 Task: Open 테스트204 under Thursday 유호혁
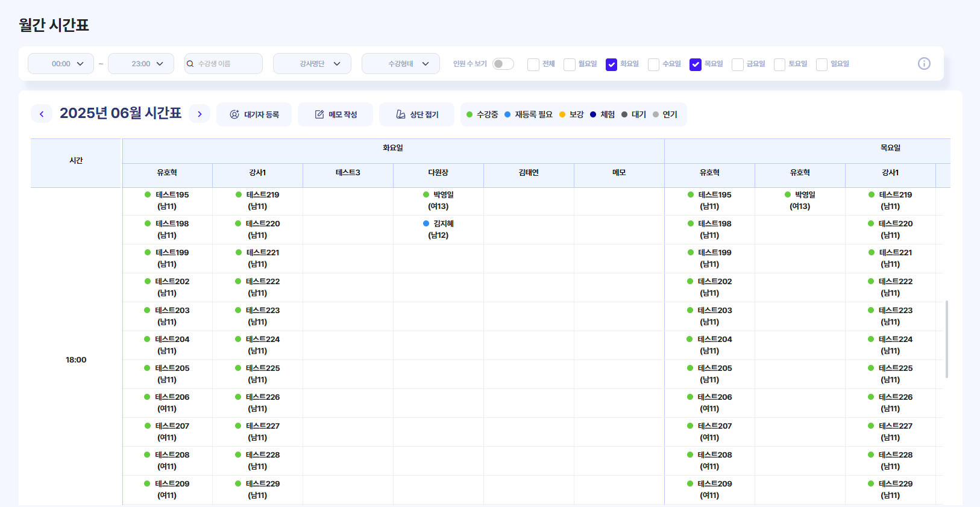[x=709, y=345]
